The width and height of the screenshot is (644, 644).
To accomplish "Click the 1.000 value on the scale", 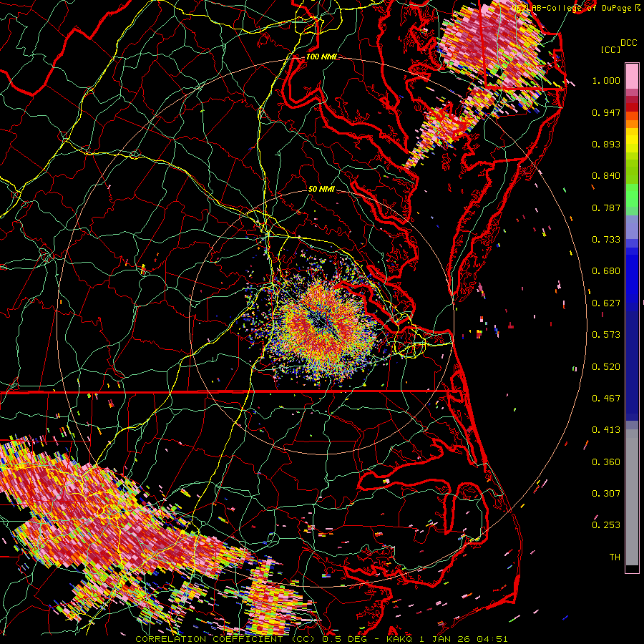I will tap(606, 80).
